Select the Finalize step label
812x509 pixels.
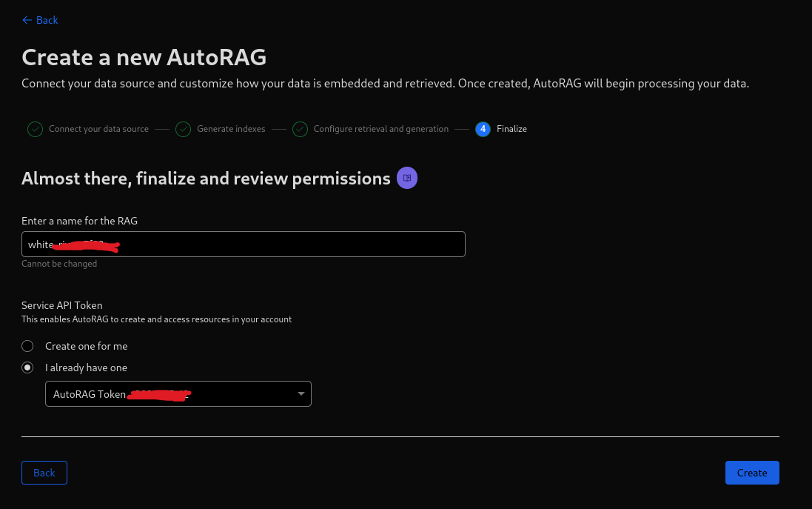click(x=511, y=129)
